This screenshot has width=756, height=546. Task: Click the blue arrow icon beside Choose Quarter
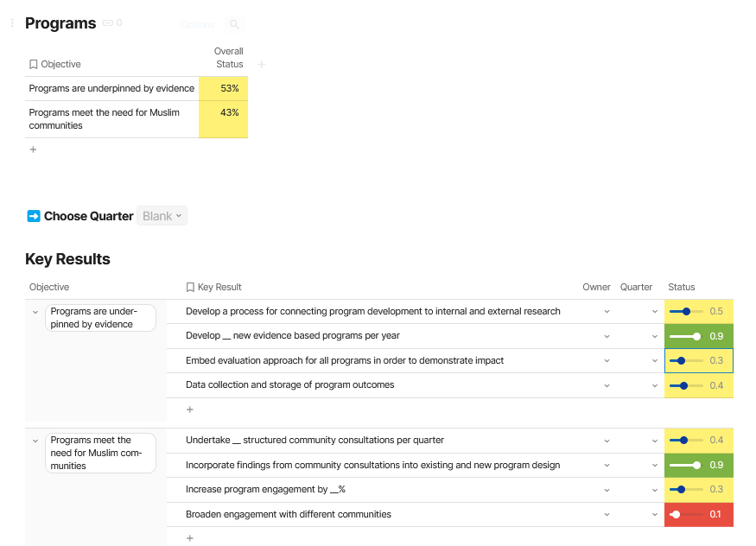[34, 216]
